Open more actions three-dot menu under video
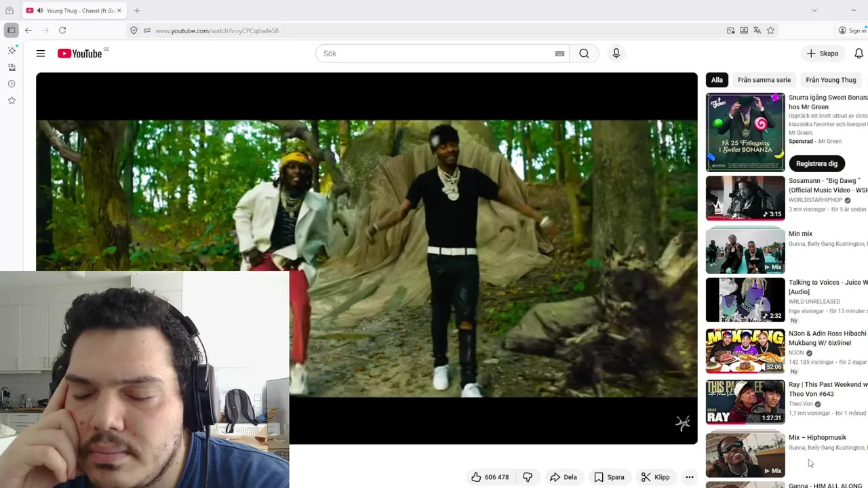Viewport: 868px width, 488px height. click(x=689, y=477)
